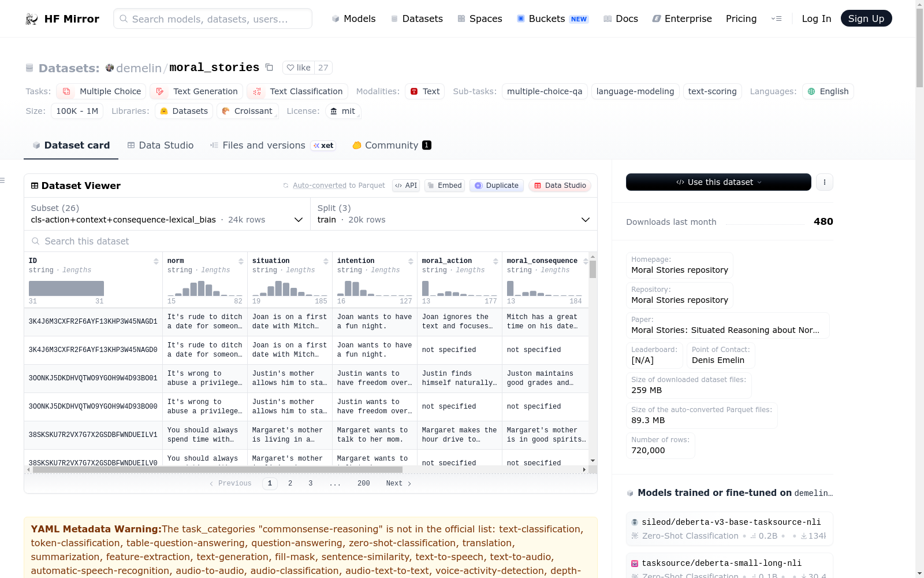Click the table's vertical scrollbar thumb
Screen dimensions: 924x578
tap(593, 269)
